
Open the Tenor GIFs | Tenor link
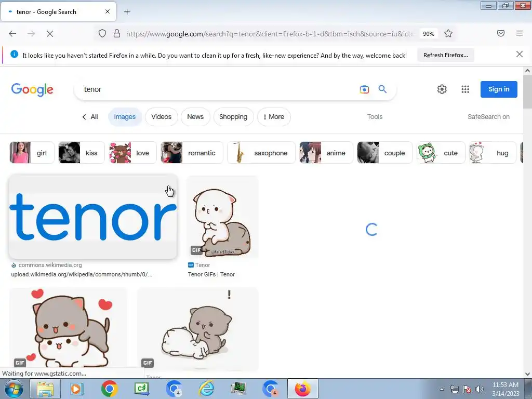(211, 274)
